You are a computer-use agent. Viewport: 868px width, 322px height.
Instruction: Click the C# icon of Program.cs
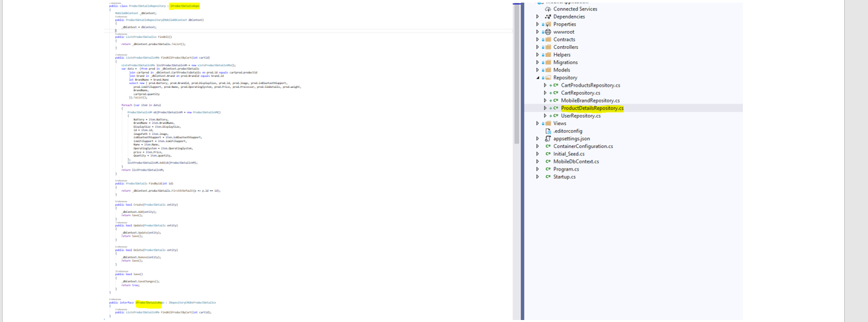click(x=548, y=169)
